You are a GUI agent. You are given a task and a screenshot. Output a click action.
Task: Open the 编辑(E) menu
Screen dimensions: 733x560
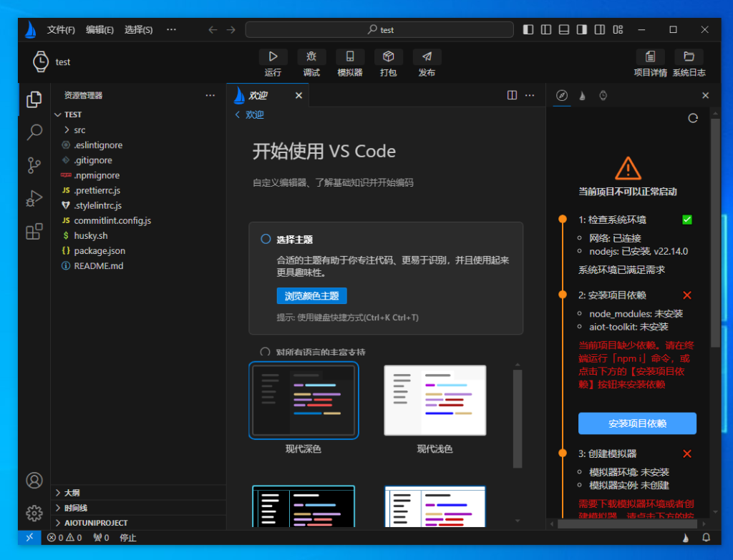tap(99, 30)
